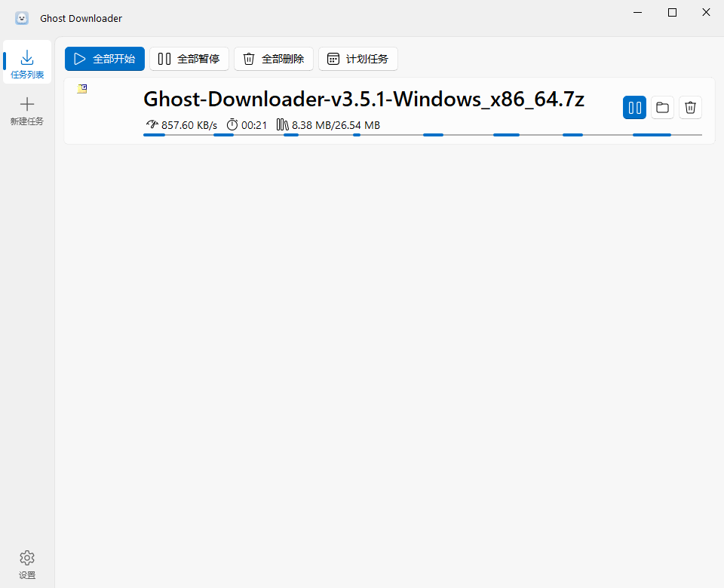Click the stopwatch time icon
This screenshot has width=724, height=588.
(x=232, y=124)
